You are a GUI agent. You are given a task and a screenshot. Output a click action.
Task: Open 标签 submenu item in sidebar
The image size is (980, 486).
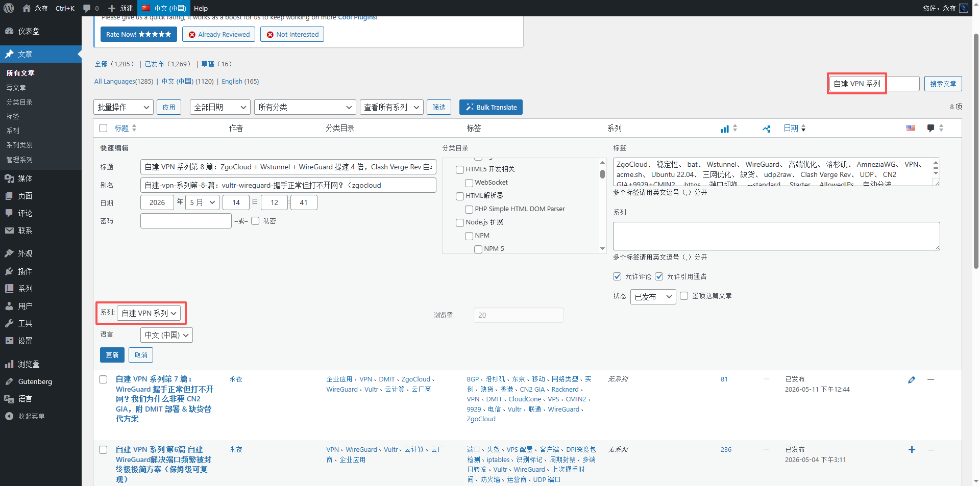pyautogui.click(x=13, y=116)
